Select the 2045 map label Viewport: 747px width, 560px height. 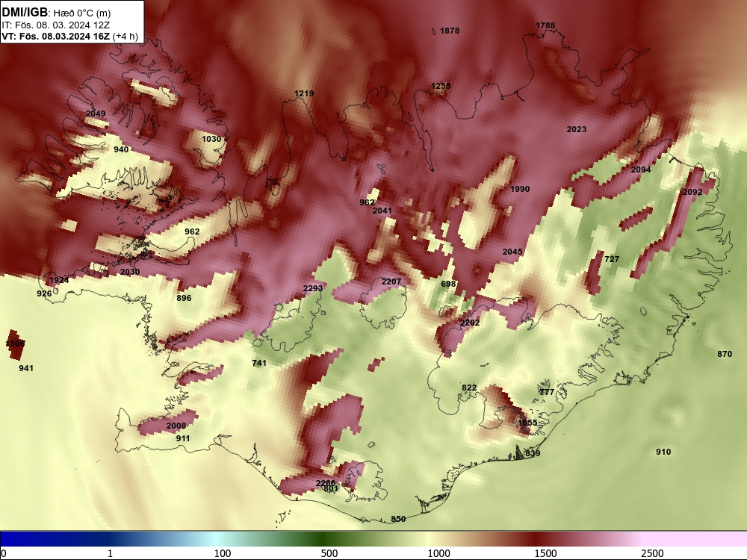[512, 252]
